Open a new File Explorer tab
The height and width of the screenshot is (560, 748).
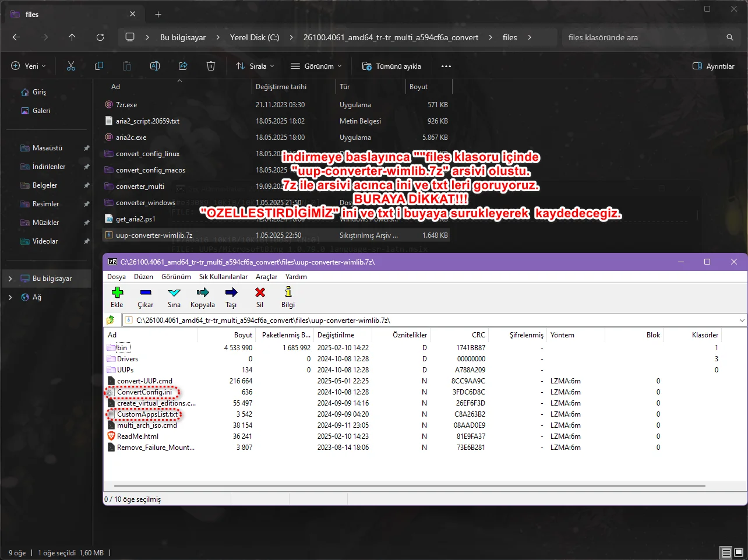[158, 14]
